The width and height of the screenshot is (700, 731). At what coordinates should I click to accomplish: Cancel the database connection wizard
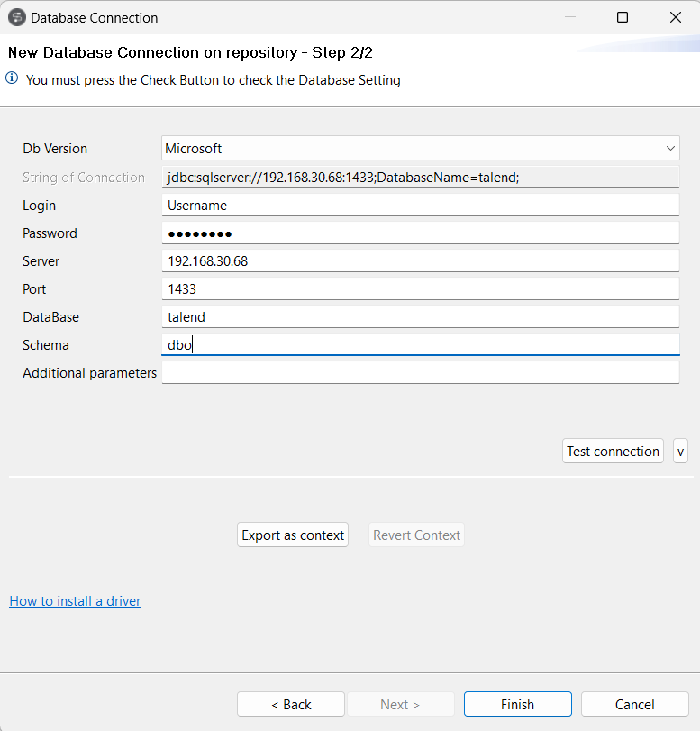pyautogui.click(x=634, y=704)
